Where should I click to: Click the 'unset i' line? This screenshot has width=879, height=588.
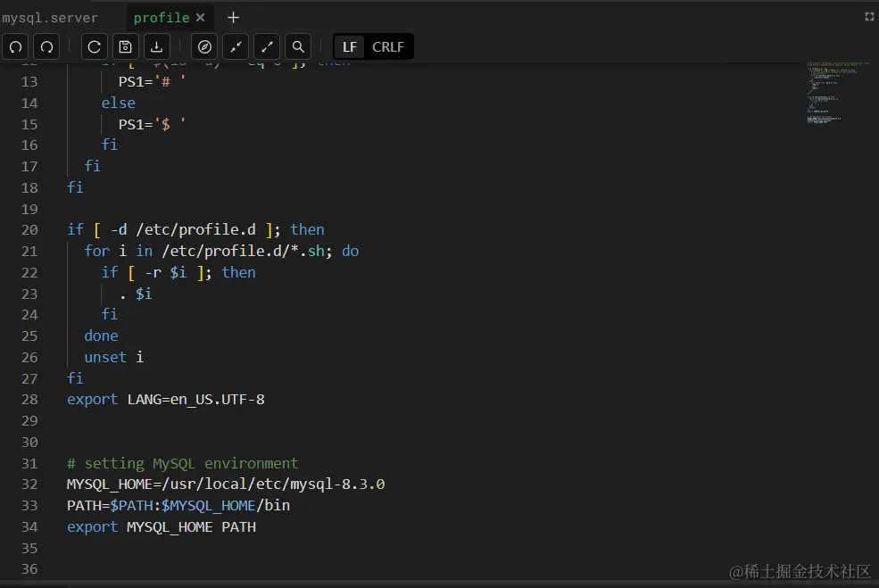[x=114, y=357]
